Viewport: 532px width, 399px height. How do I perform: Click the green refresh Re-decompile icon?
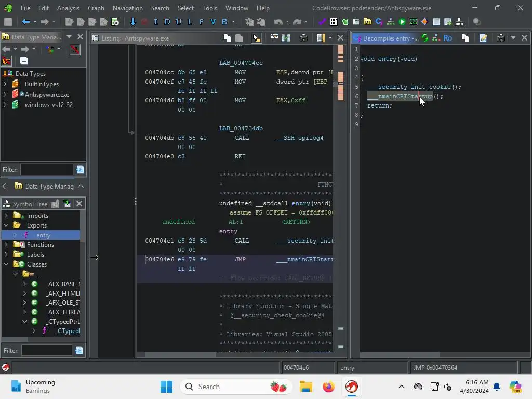point(425,38)
